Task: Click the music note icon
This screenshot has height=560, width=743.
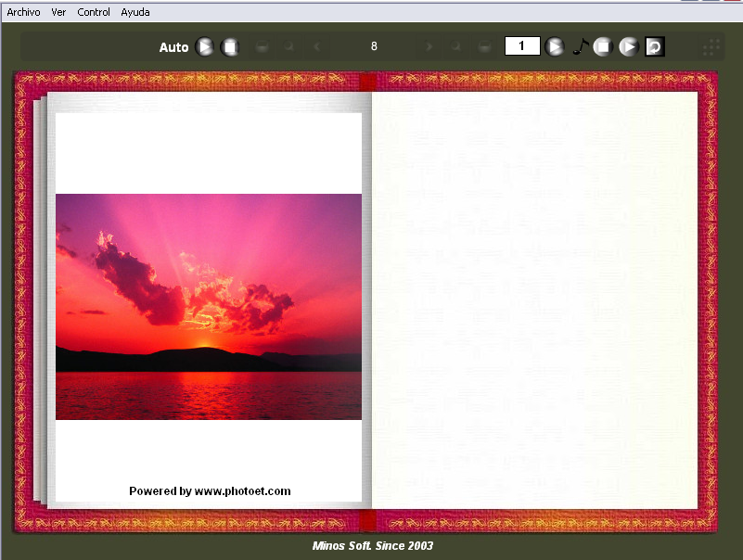Action: coord(580,46)
